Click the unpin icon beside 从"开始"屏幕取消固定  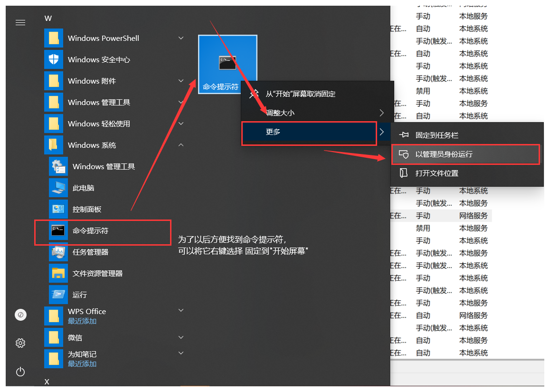coord(254,94)
